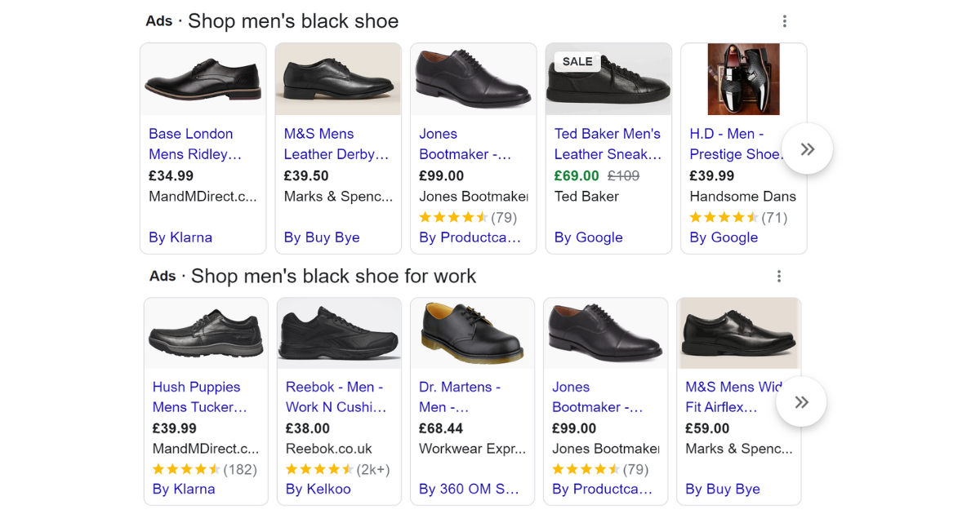Click By Google under Ted Baker listing
980x514 pixels.
(588, 237)
